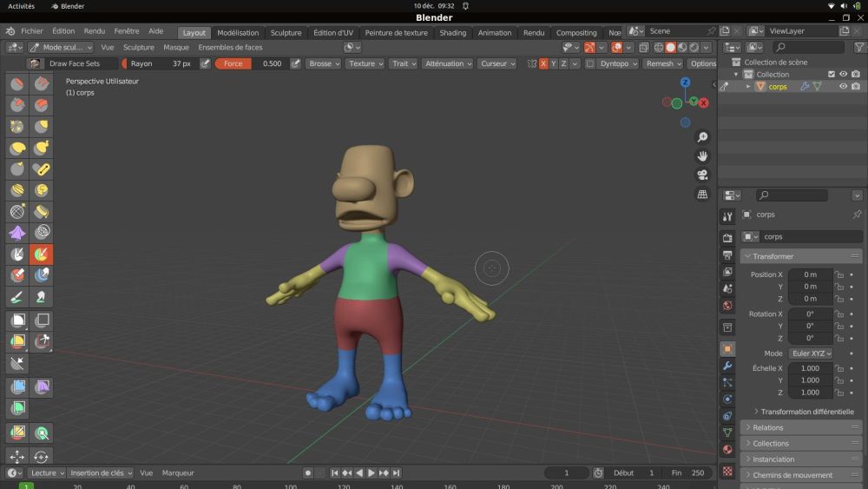
Task: Select the active Draw Face Sets brush
Action: (x=41, y=254)
